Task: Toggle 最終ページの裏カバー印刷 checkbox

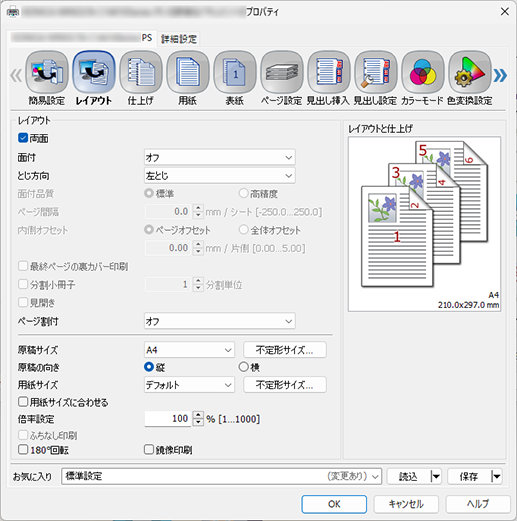Action: point(23,266)
